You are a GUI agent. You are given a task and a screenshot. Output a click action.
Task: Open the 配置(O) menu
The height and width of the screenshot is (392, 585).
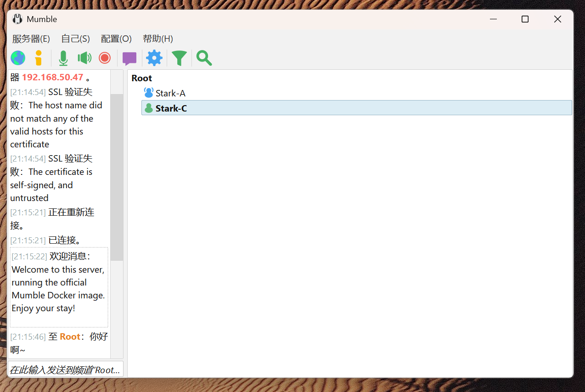116,39
